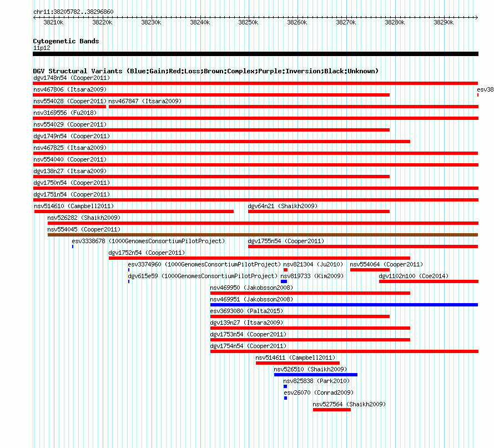Click nsv554064 (Cooper2011) label
Image resolution: width=494 pixels, height=448 pixels.
[386, 264]
